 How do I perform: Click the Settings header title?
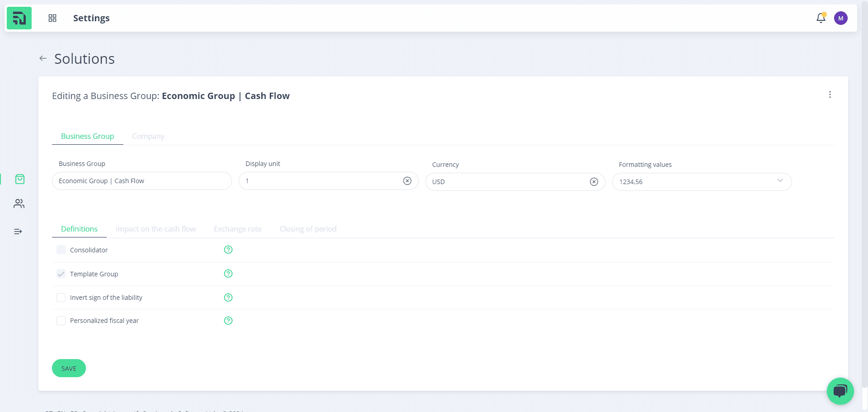coord(91,18)
